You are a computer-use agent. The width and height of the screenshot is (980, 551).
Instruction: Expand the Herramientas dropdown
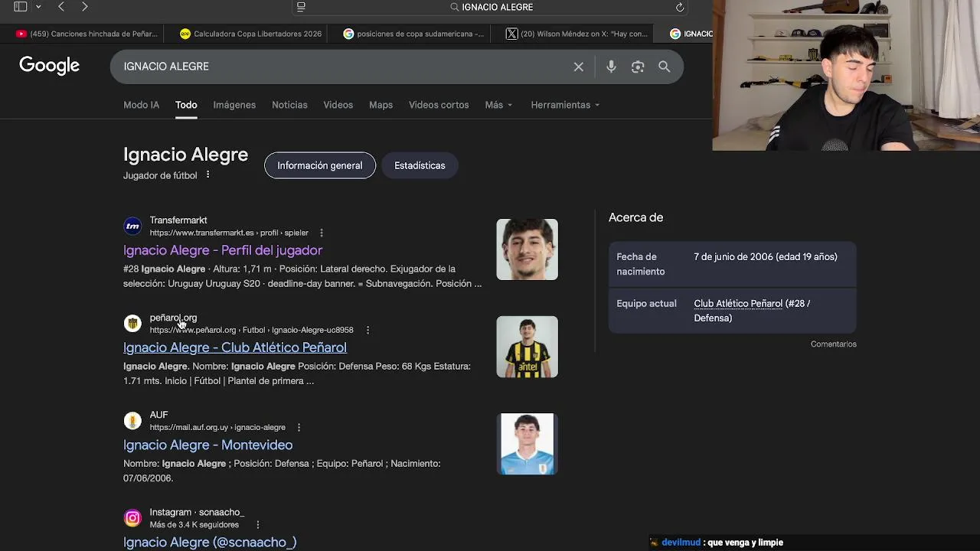[x=565, y=105]
